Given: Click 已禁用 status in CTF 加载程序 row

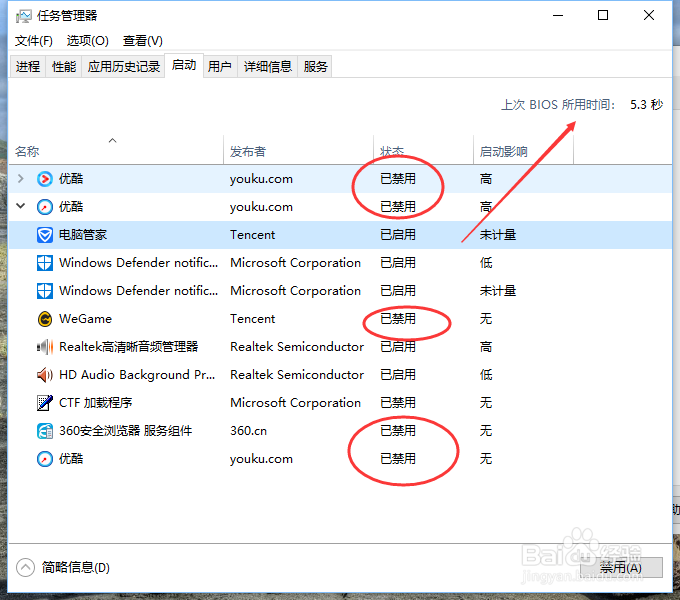Looking at the screenshot, I should (x=398, y=403).
